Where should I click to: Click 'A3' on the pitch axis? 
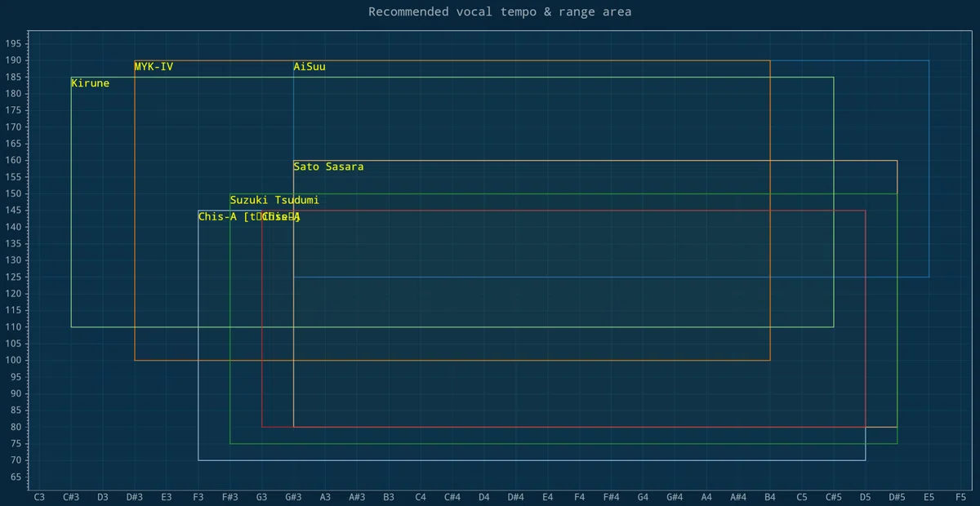[x=325, y=496]
